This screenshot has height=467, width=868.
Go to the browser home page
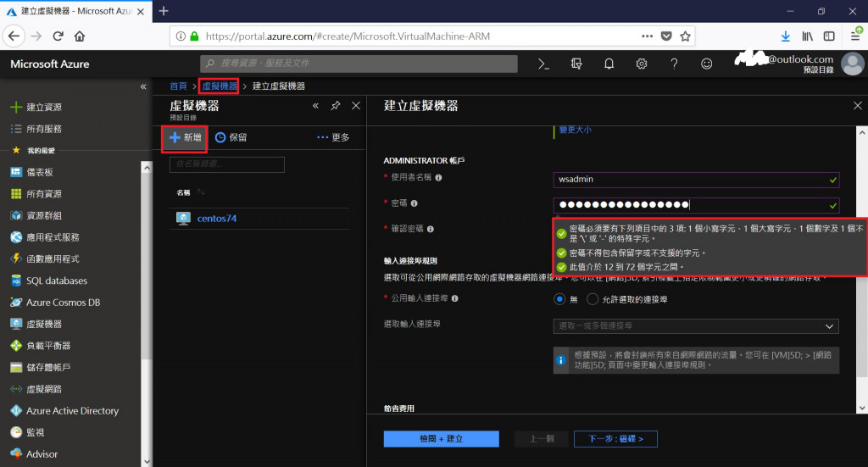[x=80, y=36]
